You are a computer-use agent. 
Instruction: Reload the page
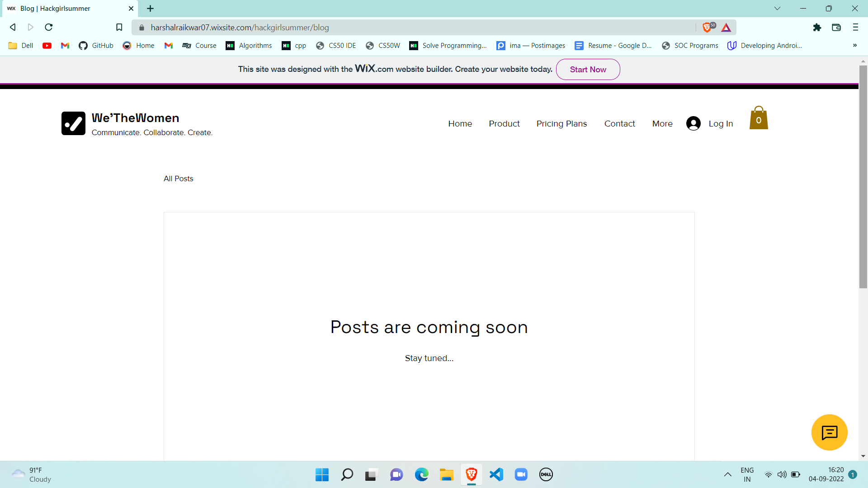[49, 28]
